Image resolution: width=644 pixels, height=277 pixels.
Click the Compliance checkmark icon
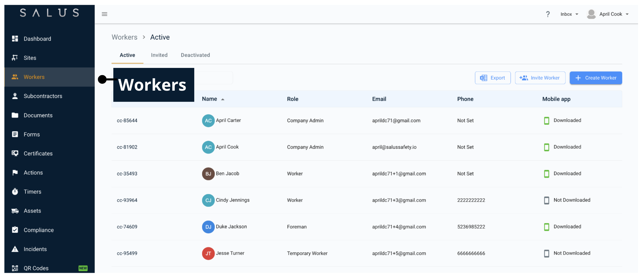click(15, 230)
